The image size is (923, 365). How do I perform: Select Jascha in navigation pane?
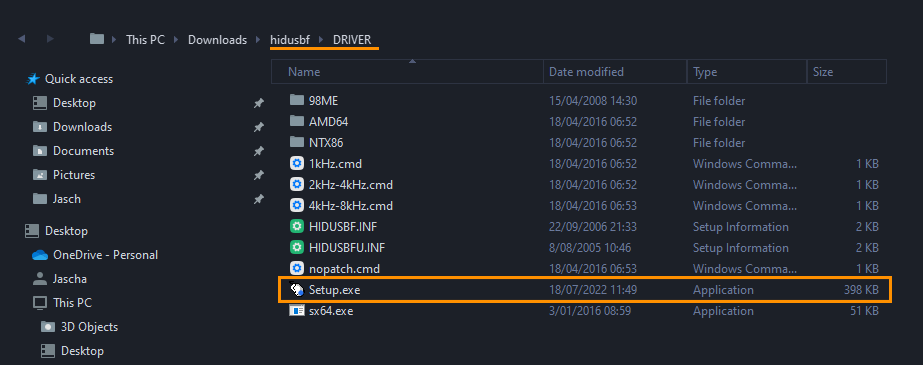click(70, 278)
